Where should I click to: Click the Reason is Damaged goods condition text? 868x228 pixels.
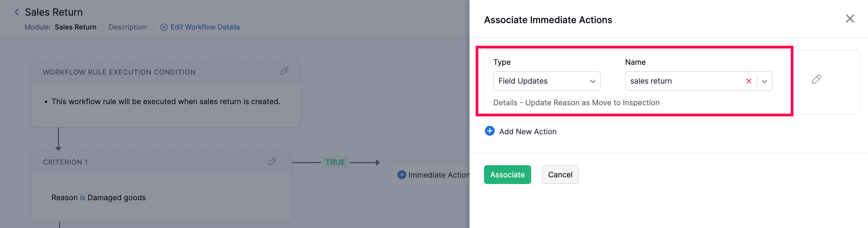[98, 198]
